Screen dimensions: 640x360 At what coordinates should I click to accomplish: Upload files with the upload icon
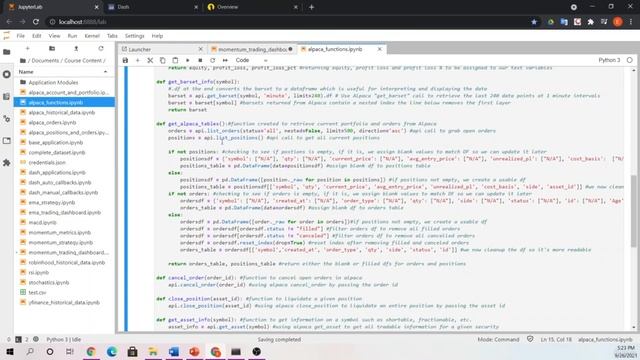click(76, 49)
